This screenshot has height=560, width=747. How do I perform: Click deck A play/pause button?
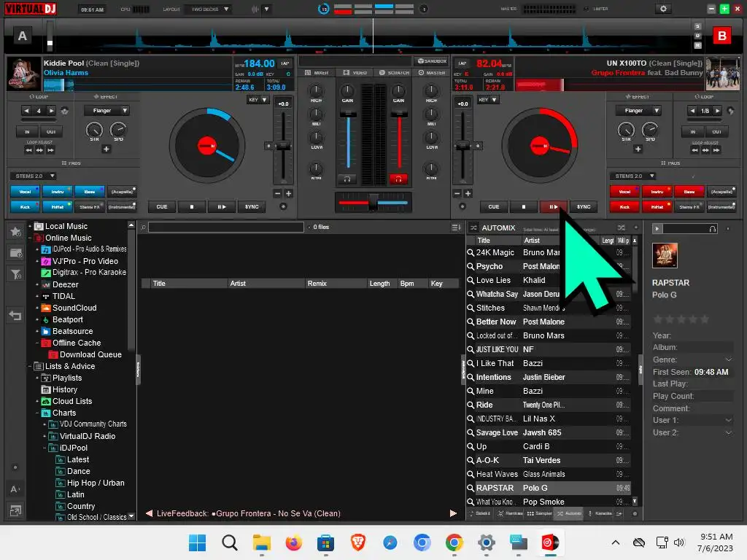click(x=221, y=206)
